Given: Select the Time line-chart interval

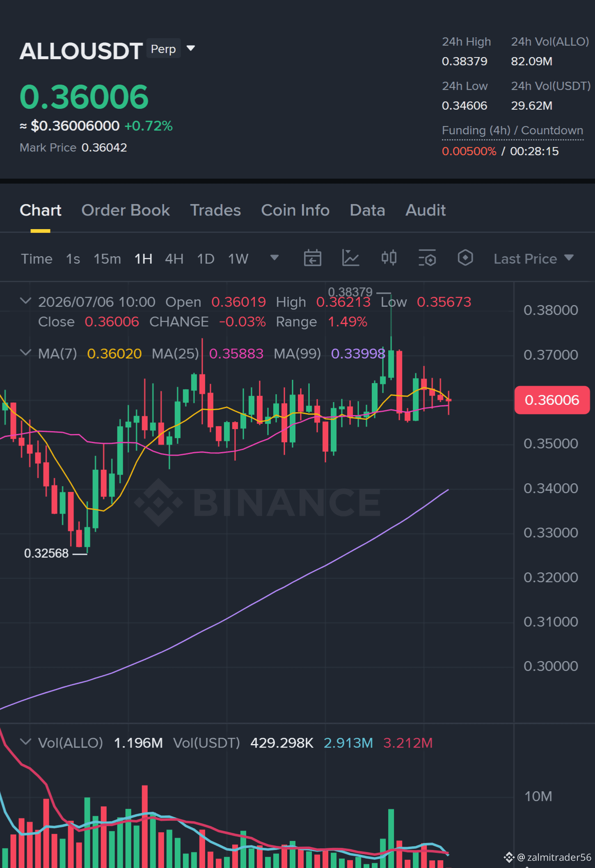Looking at the screenshot, I should 37,259.
